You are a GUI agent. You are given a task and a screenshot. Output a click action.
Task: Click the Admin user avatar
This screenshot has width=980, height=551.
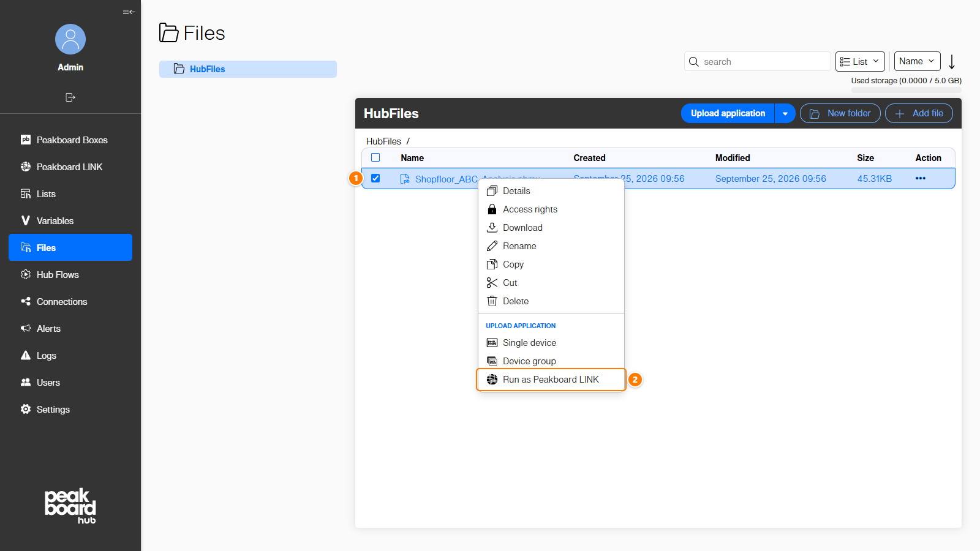70,39
